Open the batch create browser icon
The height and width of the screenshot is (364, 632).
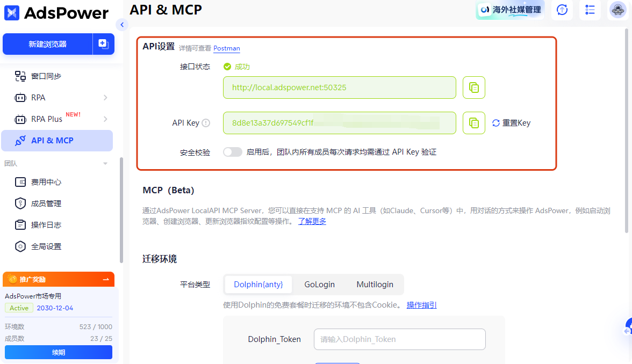click(x=103, y=44)
